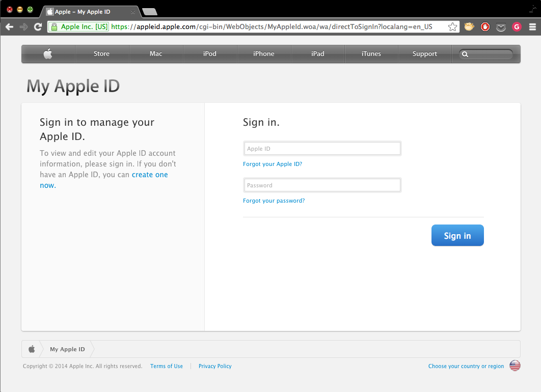The image size is (541, 392).
Task: Click the fullscreen arrows icon
Action: point(533,9)
